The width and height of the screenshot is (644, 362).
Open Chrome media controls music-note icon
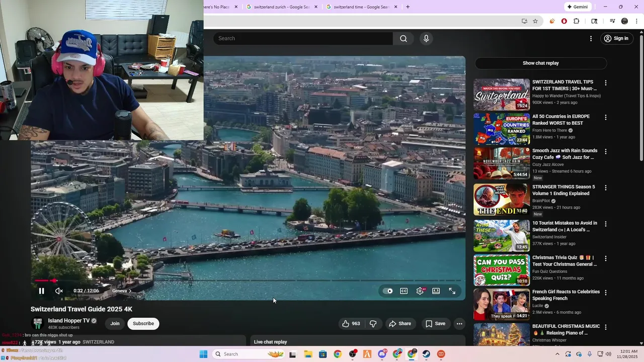pos(612,21)
